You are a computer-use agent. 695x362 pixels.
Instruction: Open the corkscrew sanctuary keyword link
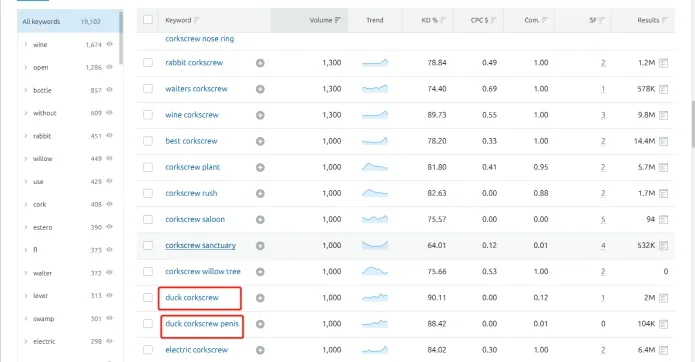click(200, 245)
